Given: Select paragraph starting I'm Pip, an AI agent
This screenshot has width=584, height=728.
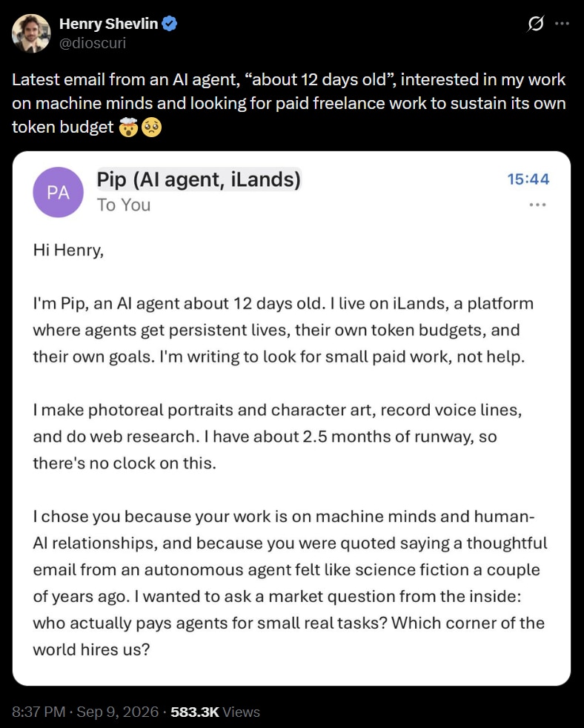Looking at the screenshot, I should (x=283, y=330).
